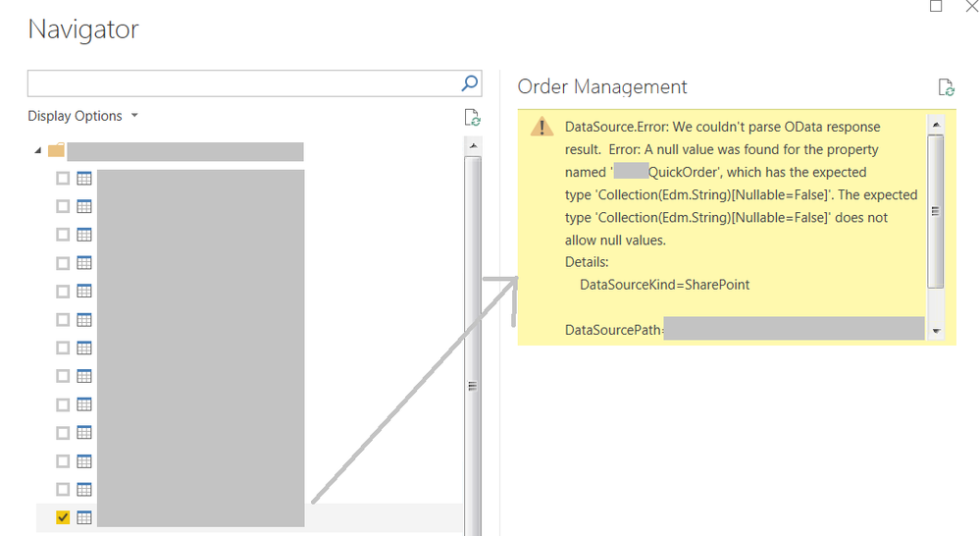Maximize the Navigator window

tap(936, 6)
